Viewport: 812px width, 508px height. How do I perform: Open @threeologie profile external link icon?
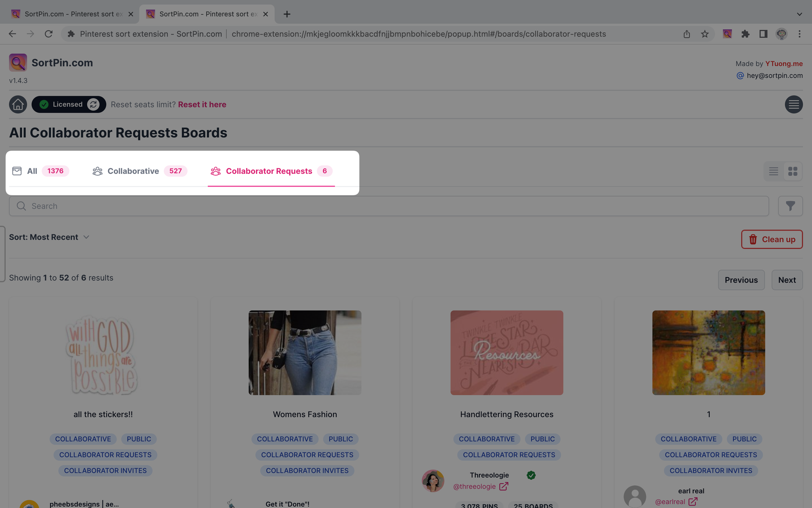(504, 486)
